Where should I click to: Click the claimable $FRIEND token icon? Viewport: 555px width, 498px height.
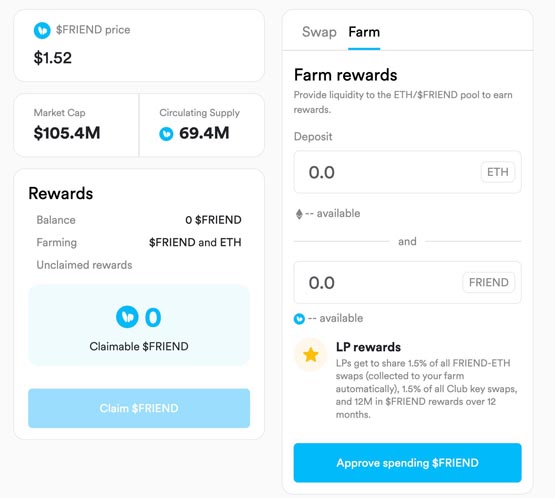click(x=127, y=317)
